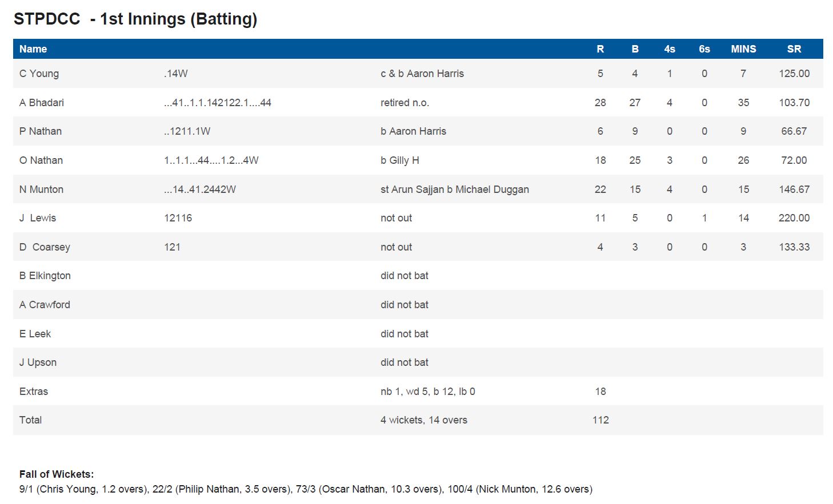Click the STPDCC 1st Innings heading
Viewport: 833px width, 504px height.
pyautogui.click(x=135, y=19)
